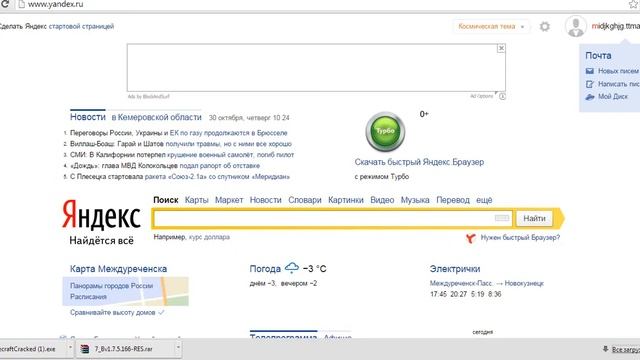
Task: Click Нужен быстрый Браузер? link
Action: tap(520, 238)
